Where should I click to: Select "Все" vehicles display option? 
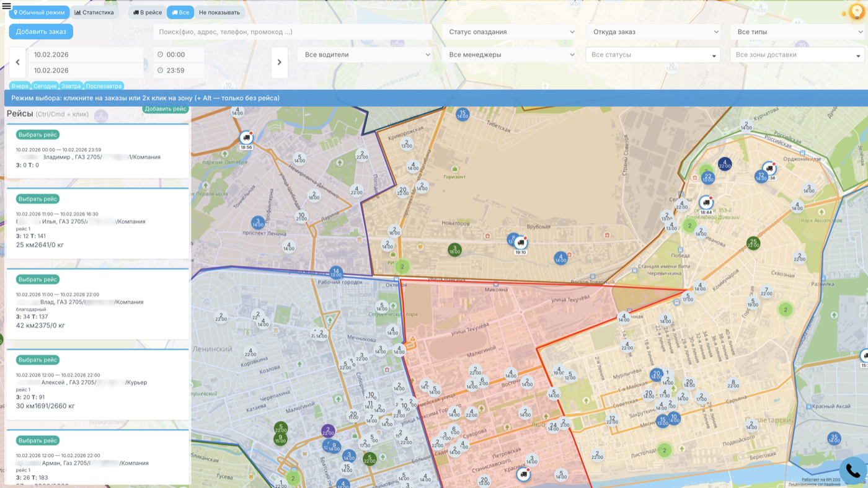[180, 12]
